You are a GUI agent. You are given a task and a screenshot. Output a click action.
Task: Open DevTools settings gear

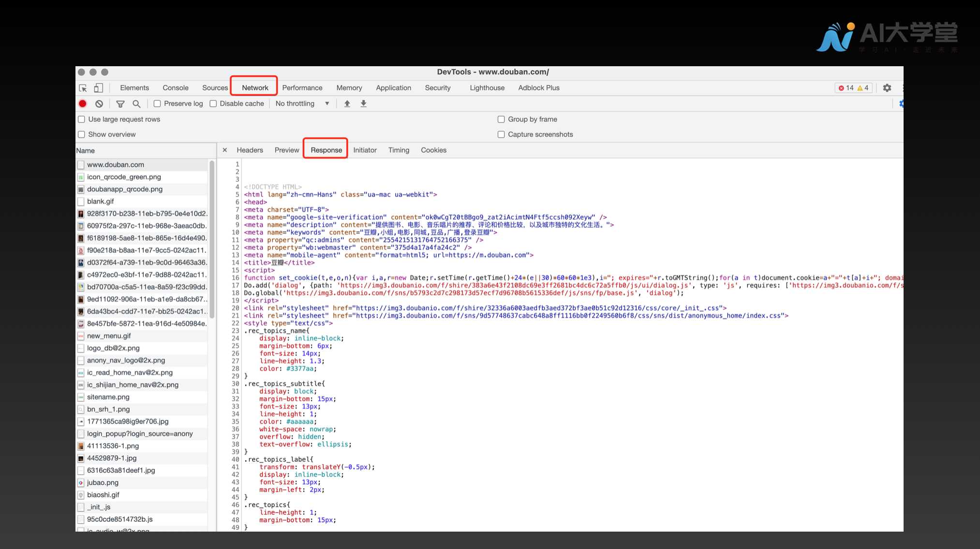tap(887, 88)
